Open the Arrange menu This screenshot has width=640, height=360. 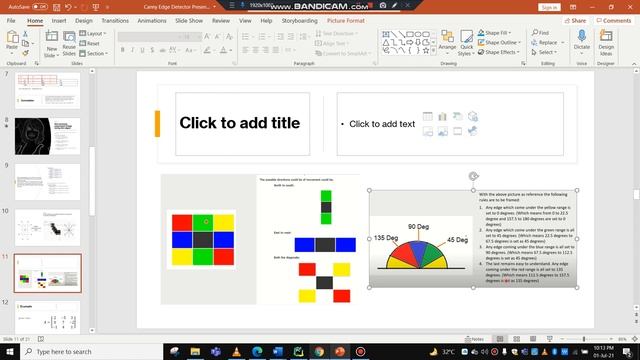click(x=447, y=43)
